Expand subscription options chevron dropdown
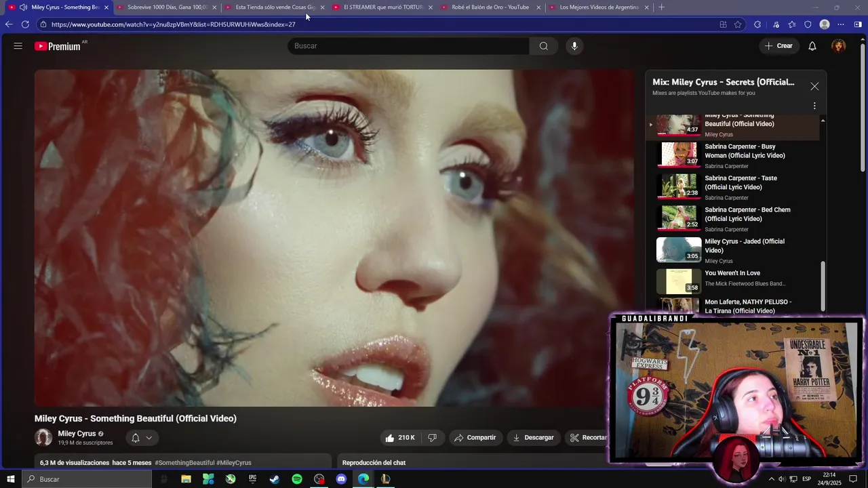The width and height of the screenshot is (868, 488). coord(149,438)
